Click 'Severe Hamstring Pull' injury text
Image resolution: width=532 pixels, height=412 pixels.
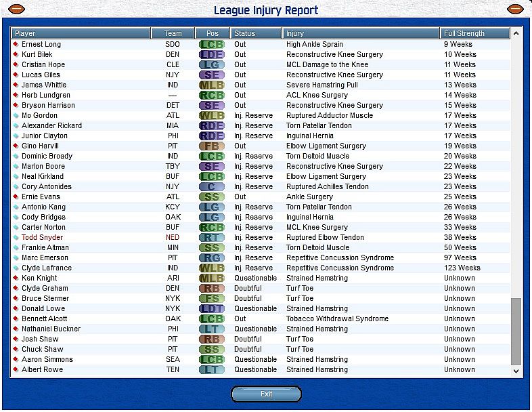pyautogui.click(x=322, y=85)
